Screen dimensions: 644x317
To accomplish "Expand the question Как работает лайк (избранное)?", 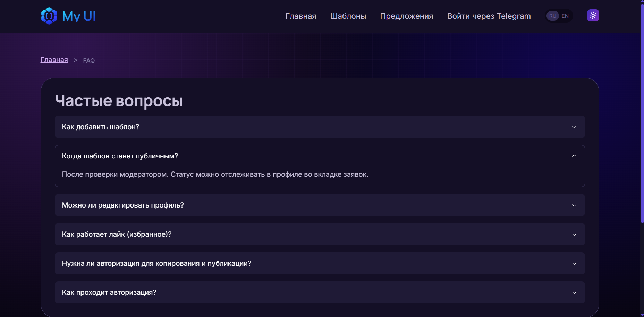I will click(x=320, y=234).
